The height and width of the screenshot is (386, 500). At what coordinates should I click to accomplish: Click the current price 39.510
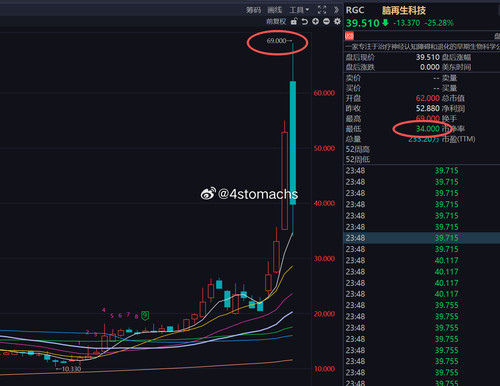click(363, 23)
